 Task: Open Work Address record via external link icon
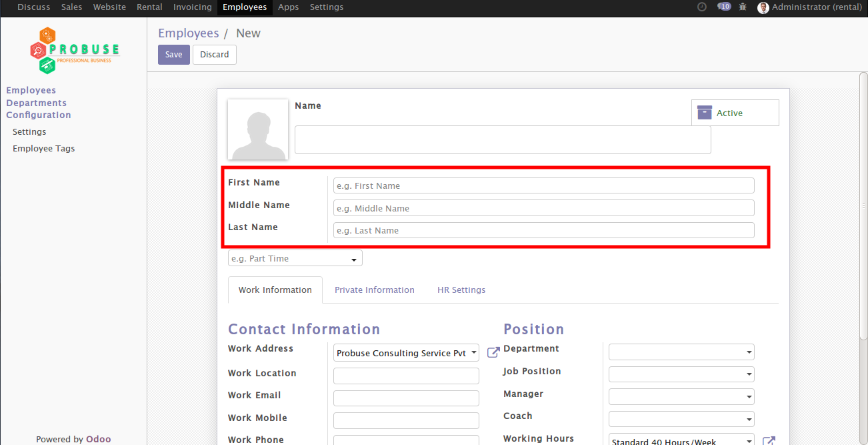(x=493, y=352)
